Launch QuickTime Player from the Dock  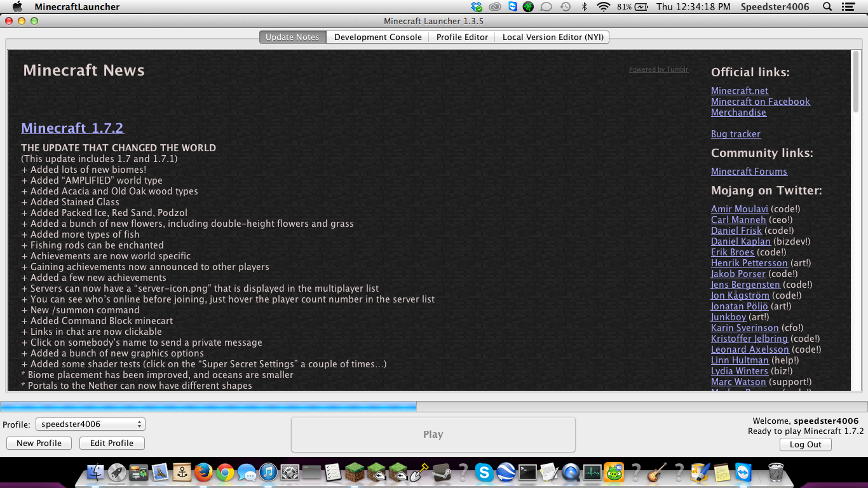click(571, 472)
